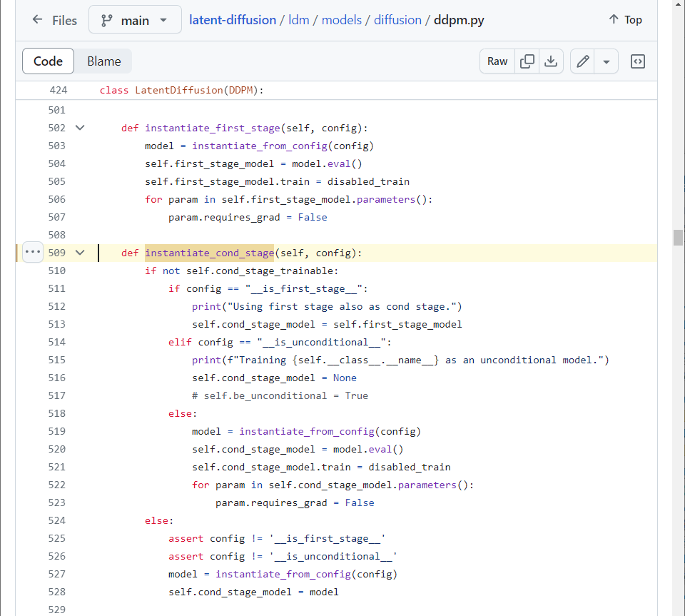Select line number 509
Screen dimensions: 685x616
pyautogui.click(x=57, y=253)
